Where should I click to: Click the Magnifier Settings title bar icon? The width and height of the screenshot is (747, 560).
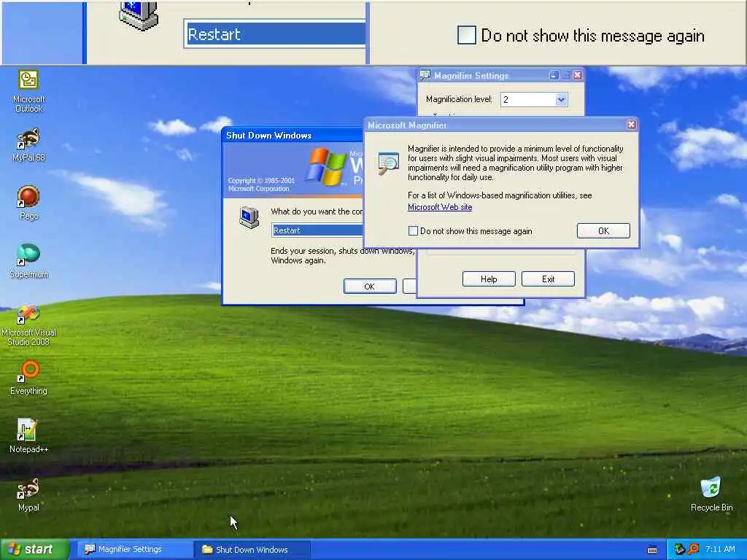(425, 75)
